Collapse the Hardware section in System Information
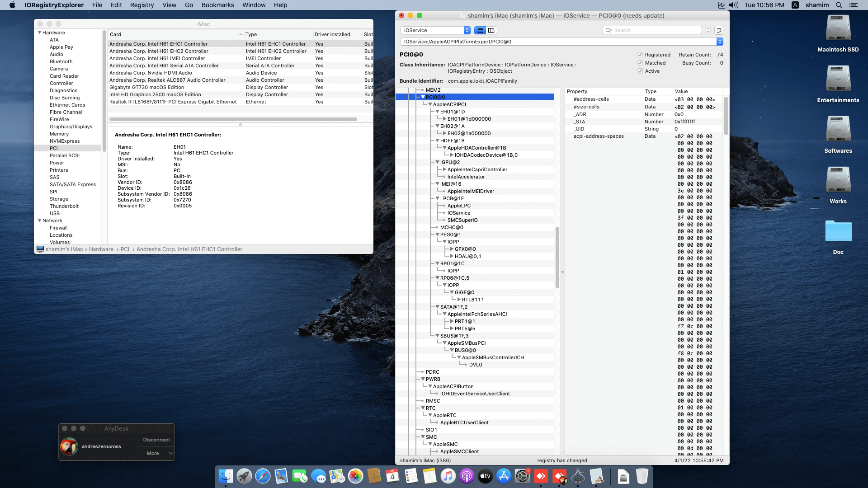Screen dimensions: 868x488 click(39, 33)
